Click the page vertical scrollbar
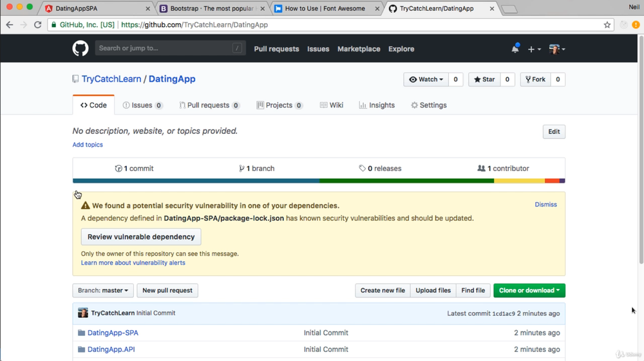 (641, 150)
